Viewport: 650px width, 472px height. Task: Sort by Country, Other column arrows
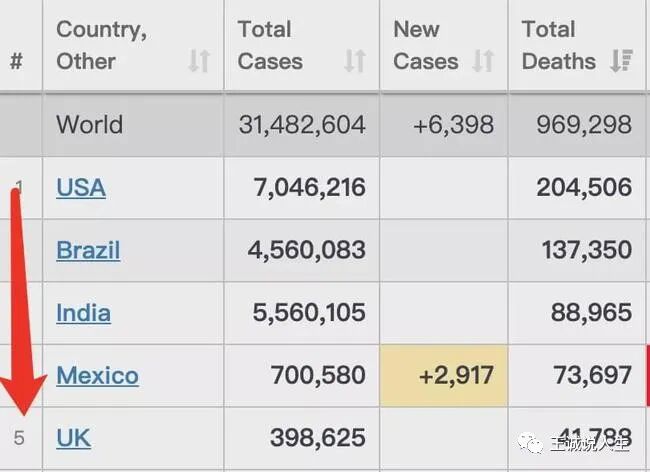pyautogui.click(x=199, y=61)
